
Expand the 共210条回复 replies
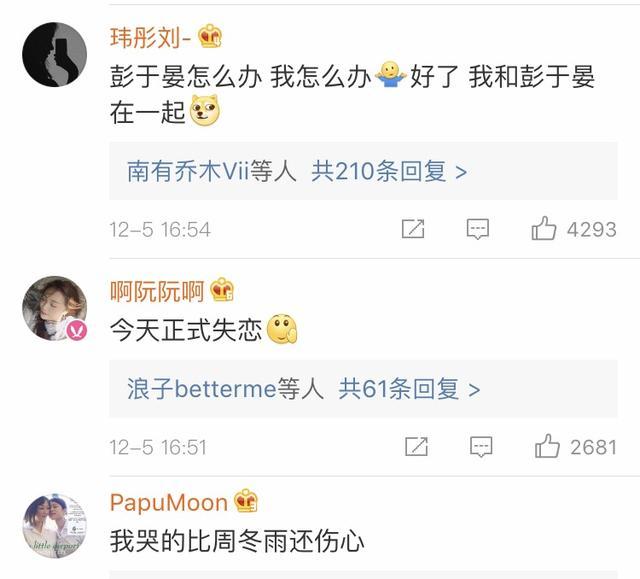point(389,171)
